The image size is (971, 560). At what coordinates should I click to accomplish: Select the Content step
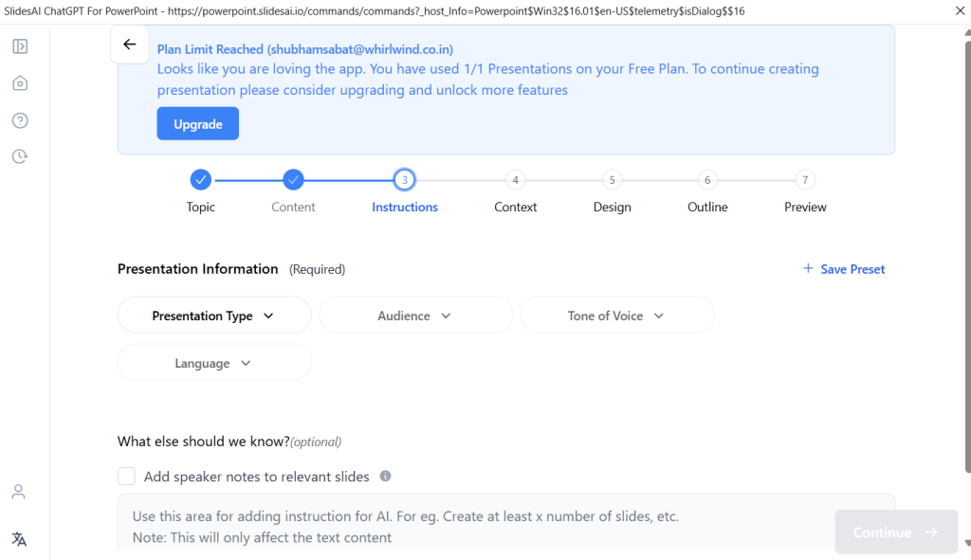[294, 180]
